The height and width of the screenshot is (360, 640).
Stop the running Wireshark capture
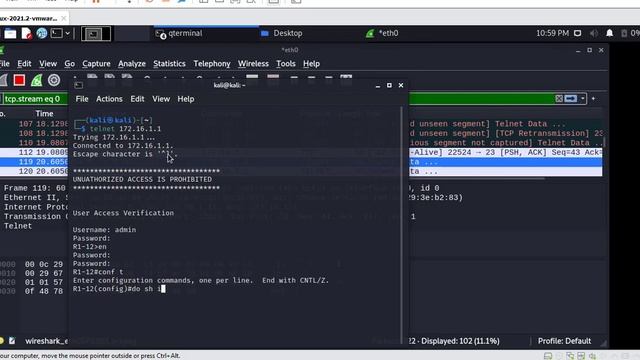tap(19, 80)
